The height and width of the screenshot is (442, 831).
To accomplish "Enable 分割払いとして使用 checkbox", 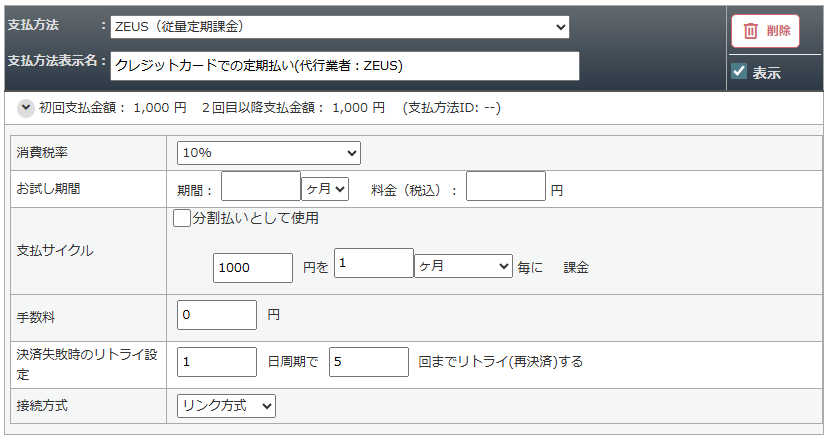I will 181,218.
